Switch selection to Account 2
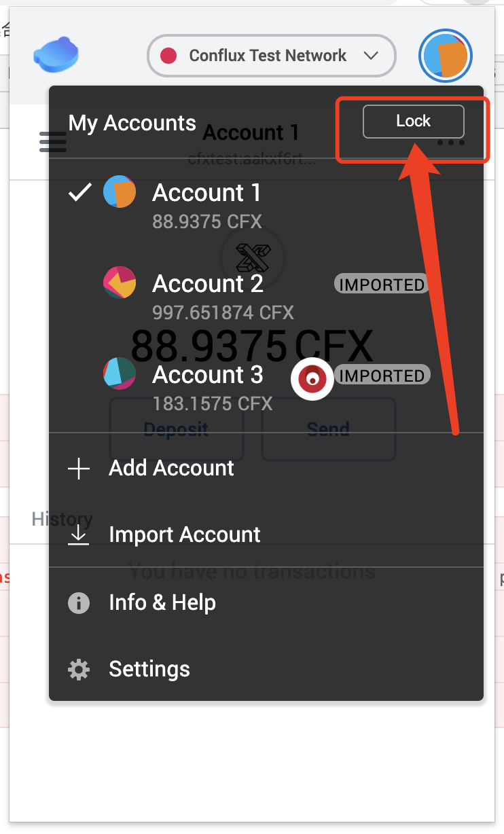This screenshot has width=504, height=834. 207,283
